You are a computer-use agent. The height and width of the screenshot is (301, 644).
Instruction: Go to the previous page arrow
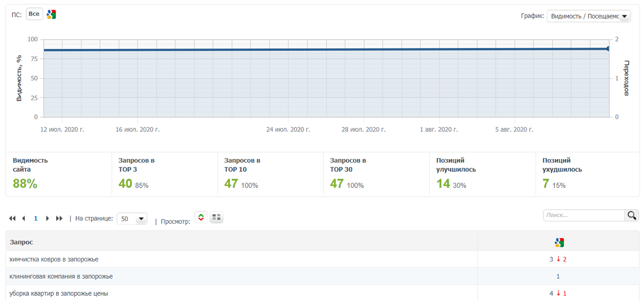23,219
